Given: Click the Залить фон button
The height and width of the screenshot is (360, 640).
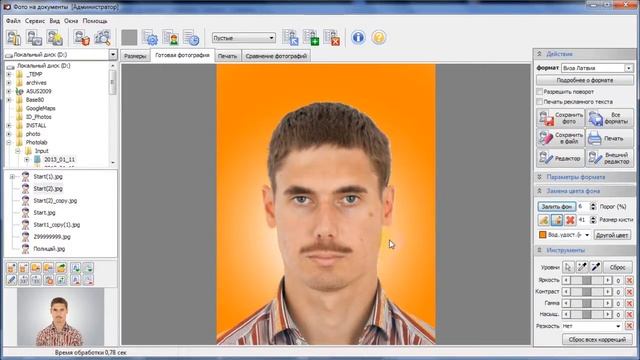Looking at the screenshot, I should [557, 207].
